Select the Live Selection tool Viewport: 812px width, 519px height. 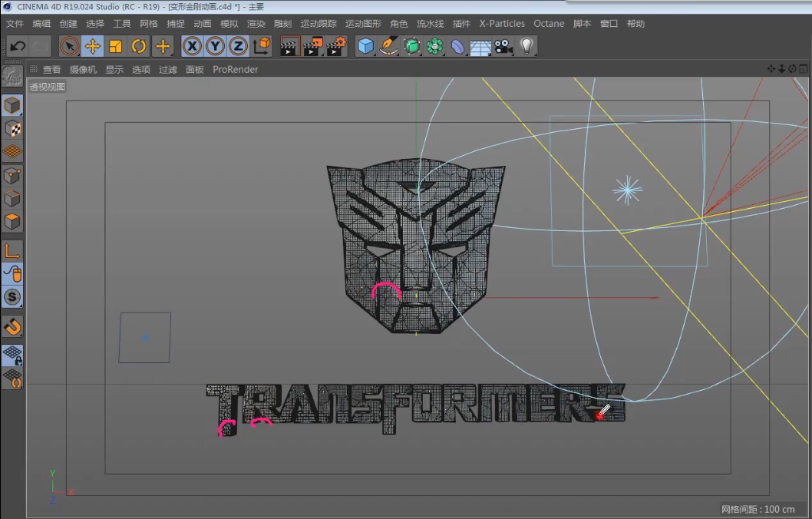(69, 46)
